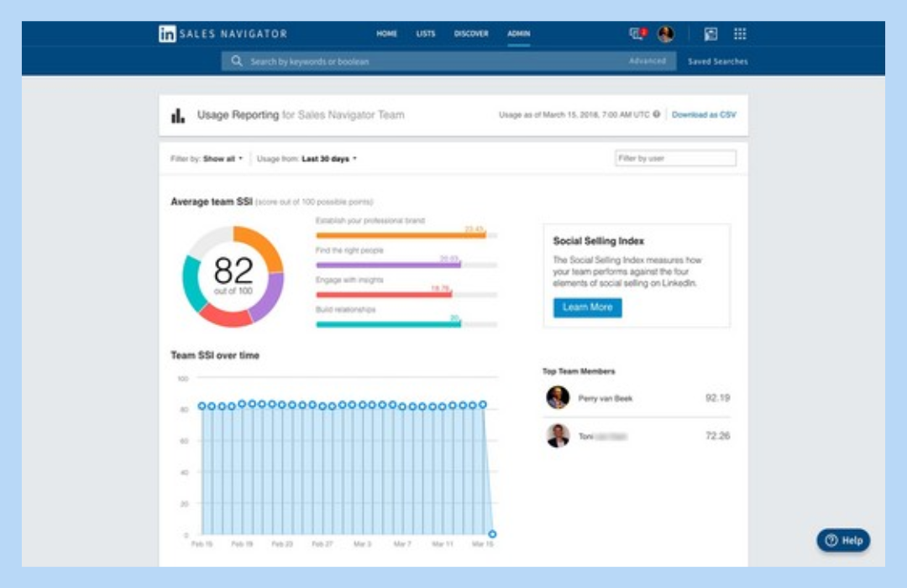
Task: Click the second team member's photo
Action: (558, 436)
